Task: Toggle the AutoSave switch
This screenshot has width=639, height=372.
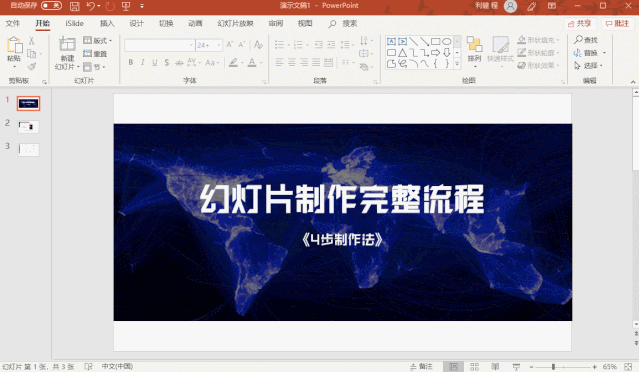Action: click(x=51, y=6)
